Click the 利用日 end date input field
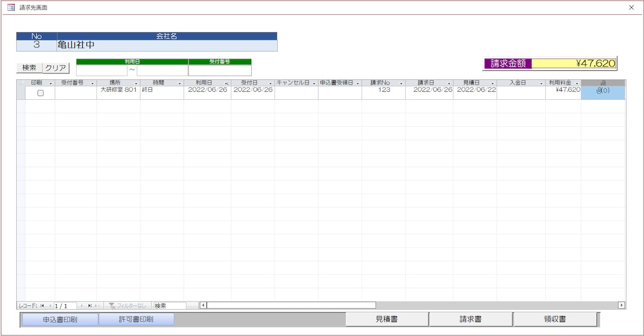This screenshot has height=336, width=644. coord(162,70)
